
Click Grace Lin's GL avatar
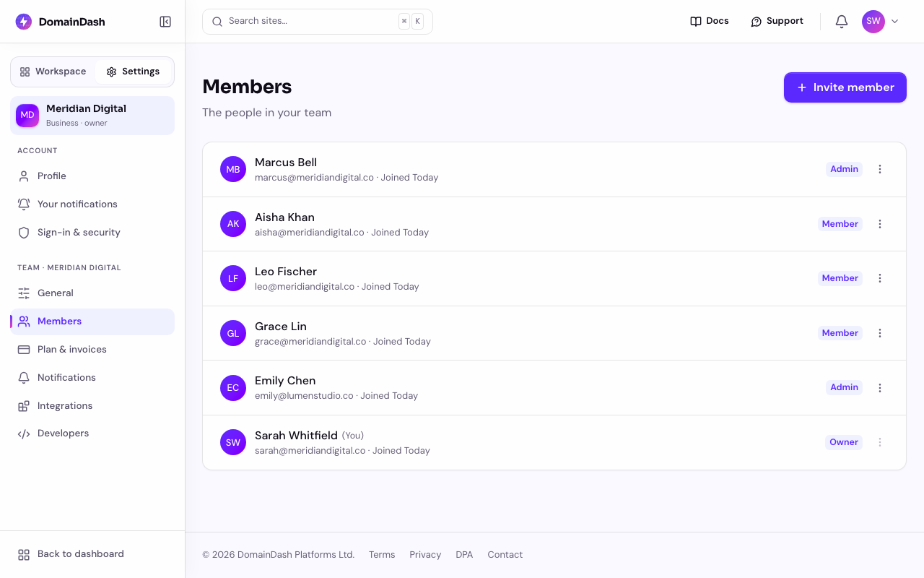pos(233,333)
